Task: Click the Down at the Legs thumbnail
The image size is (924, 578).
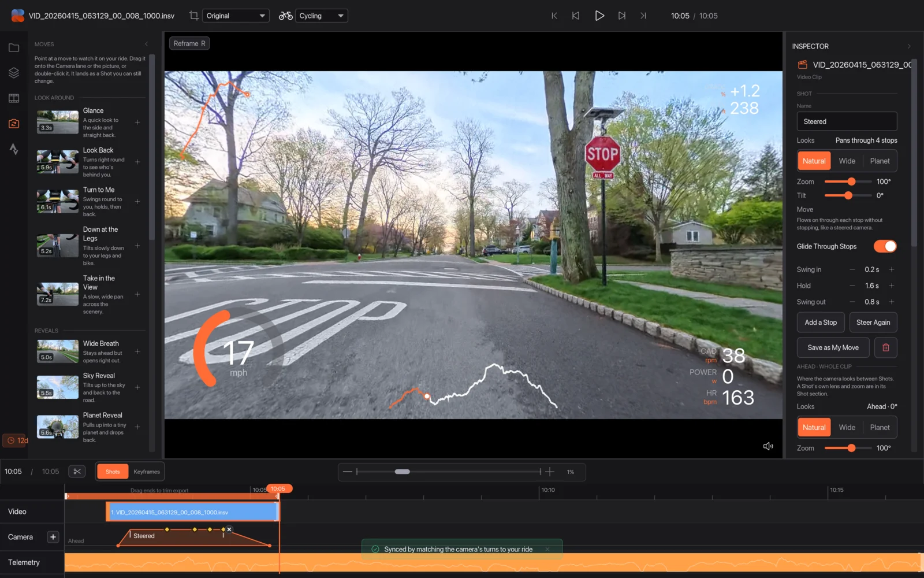Action: 58,246
